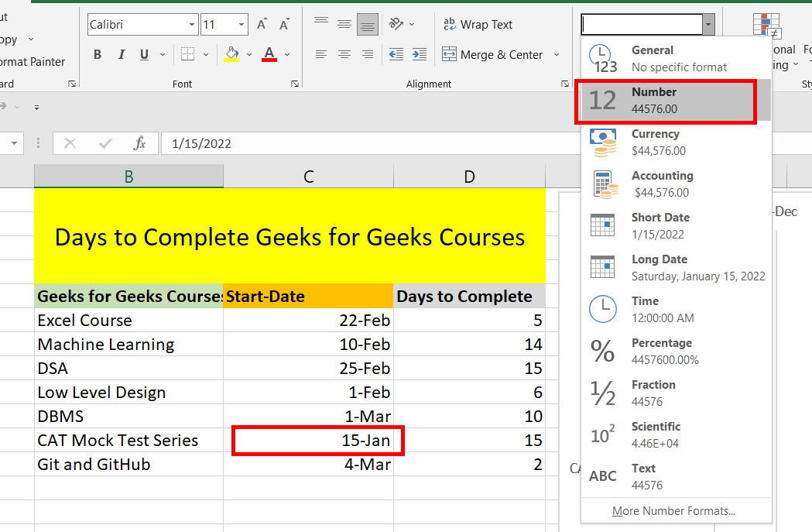Decrease font size with smaller A icon
The height and width of the screenshot is (532, 812).
pos(284,24)
